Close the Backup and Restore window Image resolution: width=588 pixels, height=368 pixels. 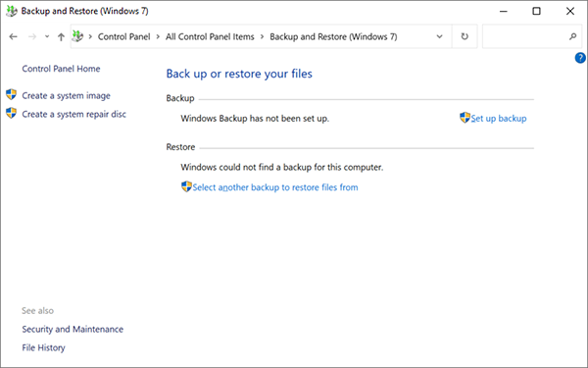coord(570,11)
